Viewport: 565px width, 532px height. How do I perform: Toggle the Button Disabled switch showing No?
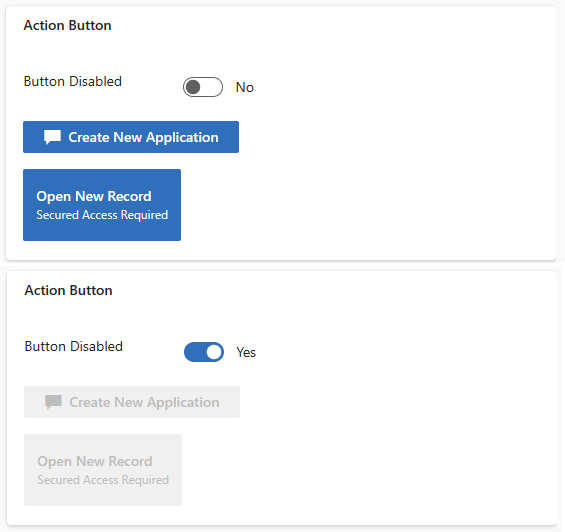pos(203,87)
